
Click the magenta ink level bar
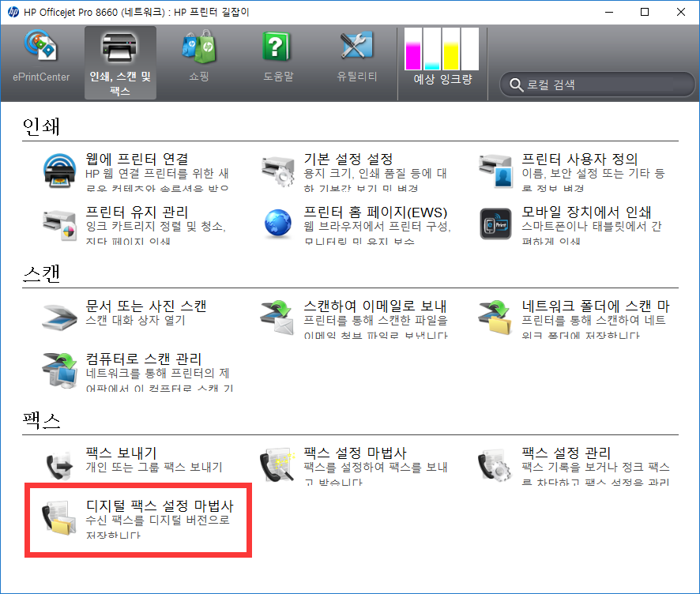click(x=413, y=49)
